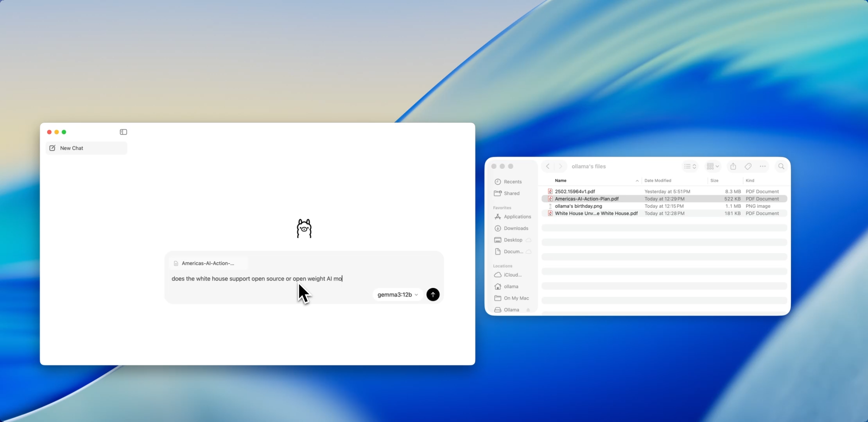Open Finder more actions ellipsis menu
Viewport: 868px width, 422px height.
[x=763, y=166]
